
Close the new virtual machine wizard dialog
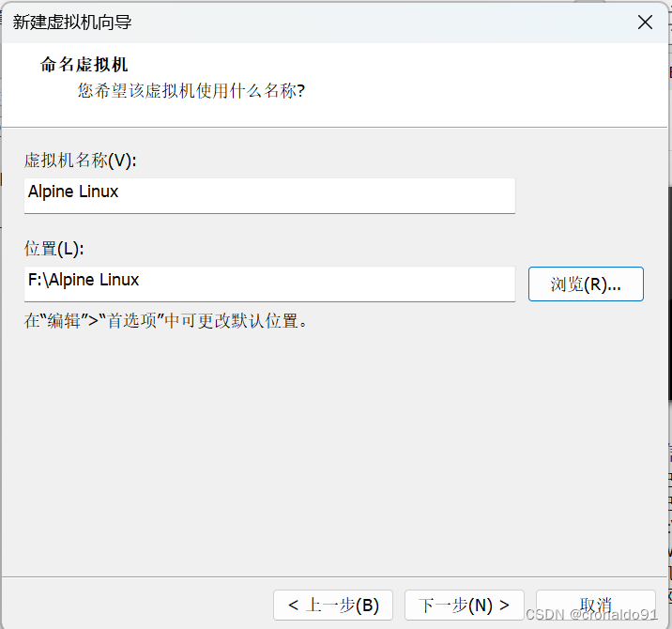(x=645, y=23)
